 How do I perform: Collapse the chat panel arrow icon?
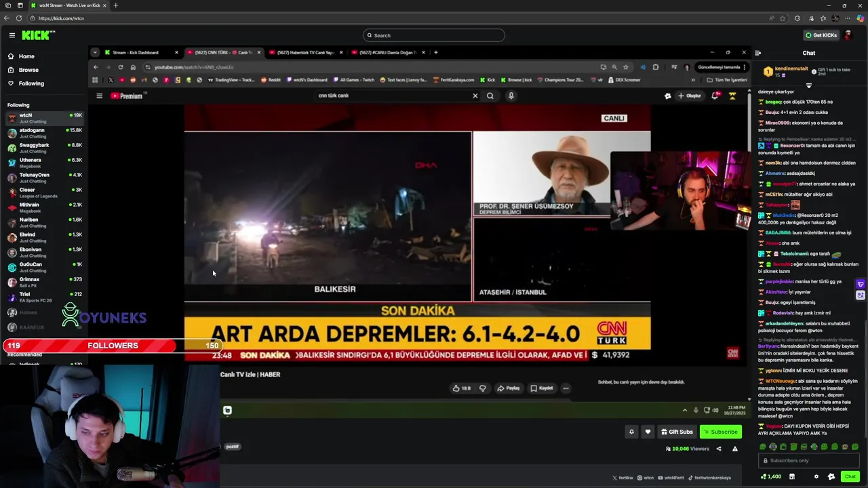[757, 53]
